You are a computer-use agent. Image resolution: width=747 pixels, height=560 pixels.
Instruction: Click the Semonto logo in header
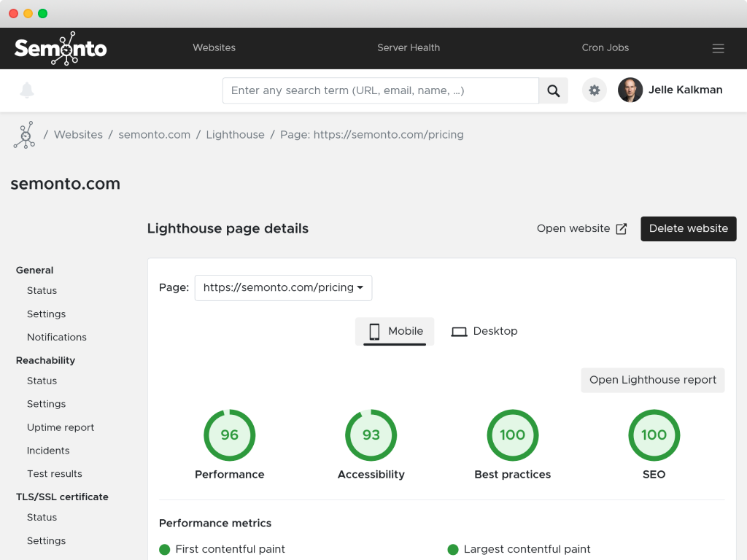click(61, 48)
